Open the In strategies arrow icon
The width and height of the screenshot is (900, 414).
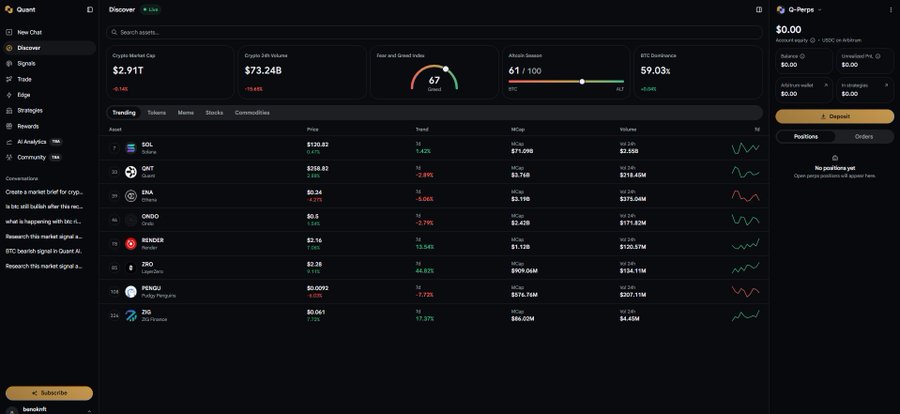point(887,85)
